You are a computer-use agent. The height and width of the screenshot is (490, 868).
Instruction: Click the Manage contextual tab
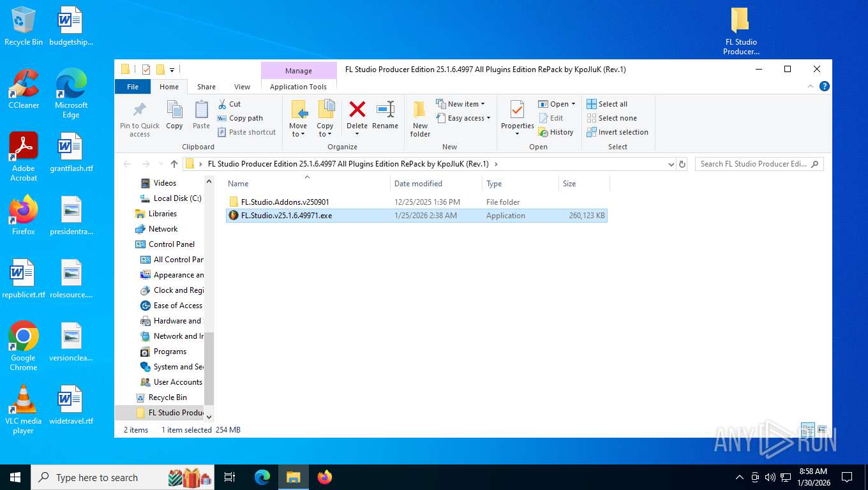[x=299, y=71]
